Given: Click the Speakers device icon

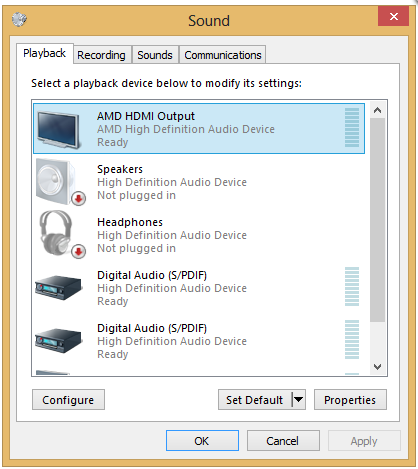Looking at the screenshot, I should [57, 181].
